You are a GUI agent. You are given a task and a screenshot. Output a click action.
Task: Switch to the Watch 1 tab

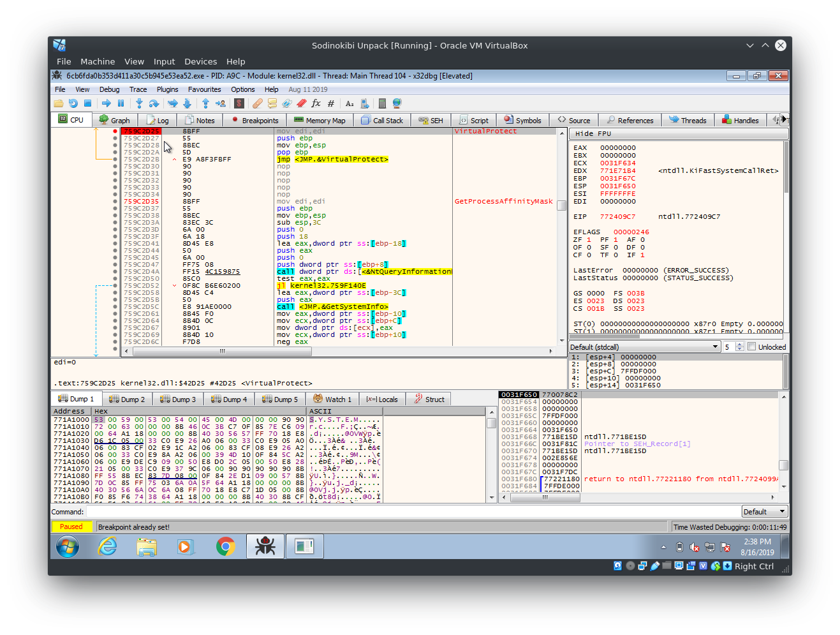click(333, 399)
